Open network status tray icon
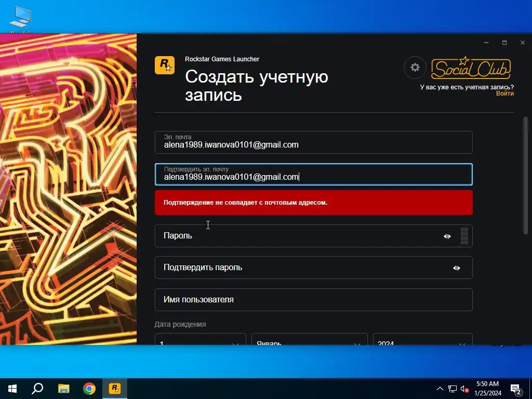This screenshot has height=399, width=532. pyautogui.click(x=453, y=389)
